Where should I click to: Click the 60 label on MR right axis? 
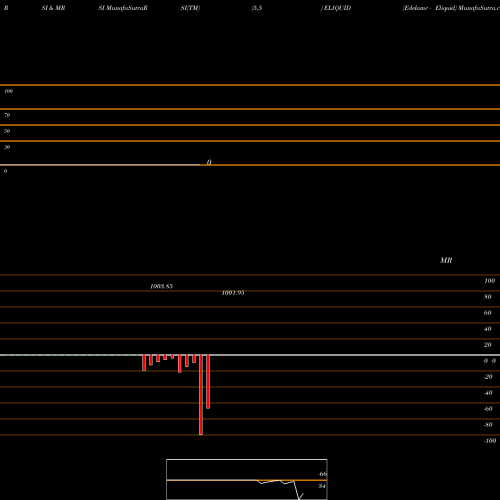pos(488,313)
